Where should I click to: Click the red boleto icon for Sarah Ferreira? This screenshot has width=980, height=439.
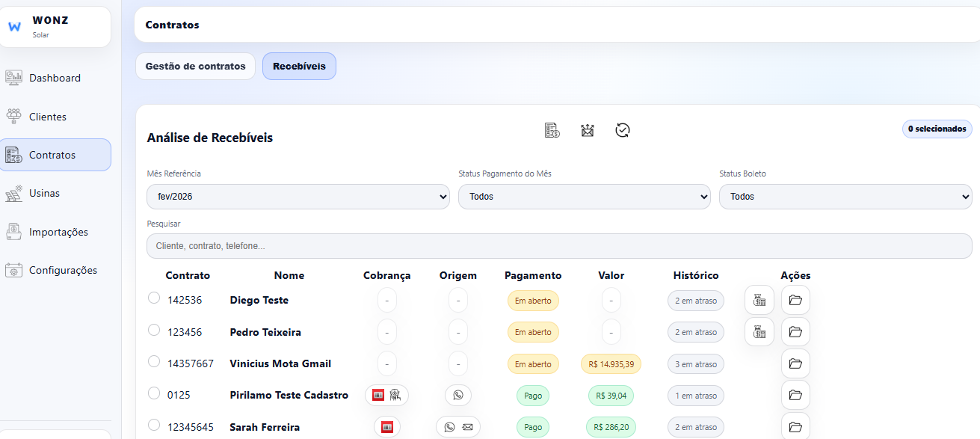coord(387,427)
